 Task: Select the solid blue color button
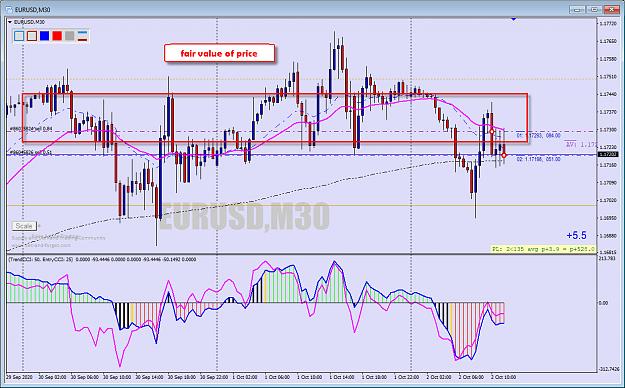(x=45, y=36)
